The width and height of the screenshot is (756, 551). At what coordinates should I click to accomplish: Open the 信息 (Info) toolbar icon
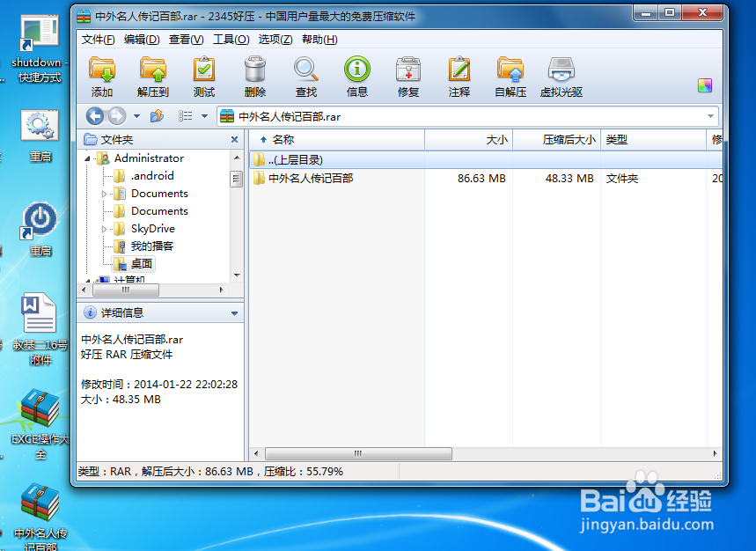click(x=357, y=77)
